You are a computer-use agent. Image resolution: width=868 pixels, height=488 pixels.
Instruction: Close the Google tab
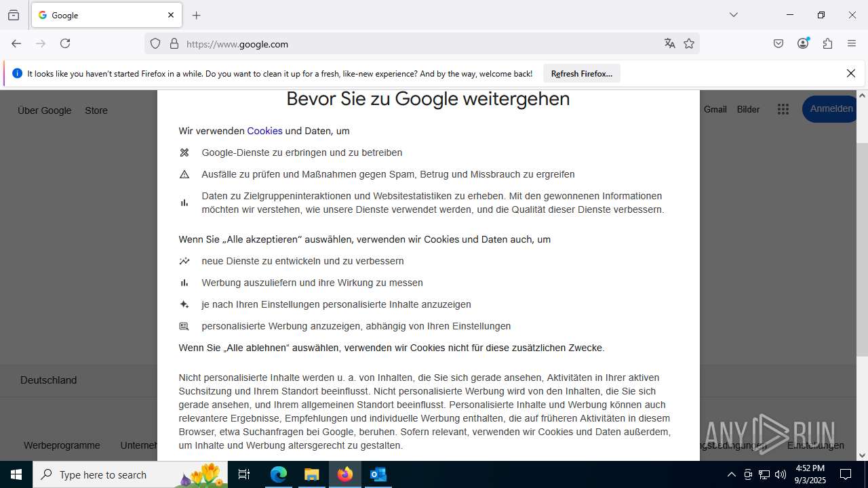171,15
